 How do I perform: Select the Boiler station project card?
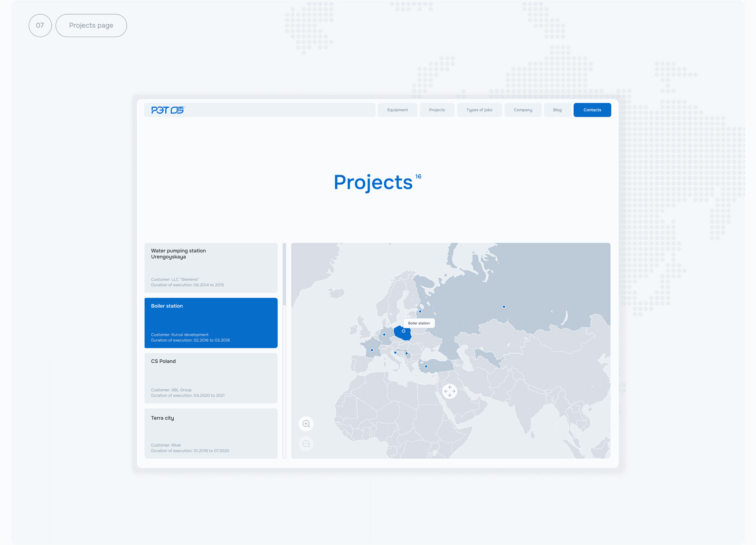[211, 323]
